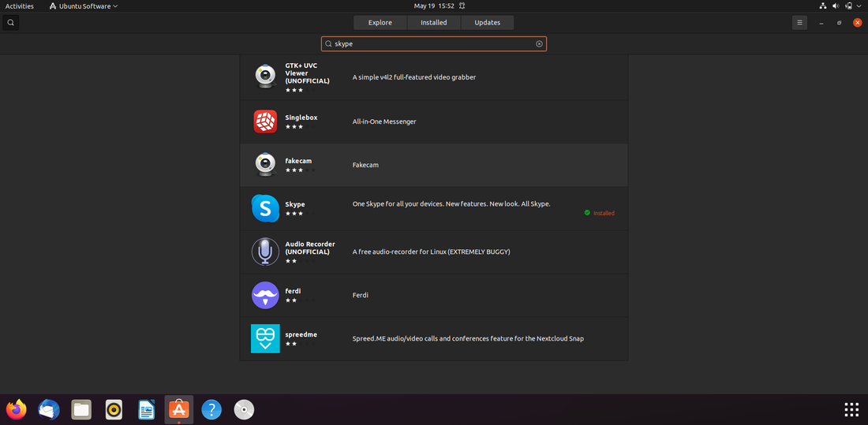The image size is (868, 425).
Task: Click the star rating under Singlebox
Action: pyautogui.click(x=301, y=127)
